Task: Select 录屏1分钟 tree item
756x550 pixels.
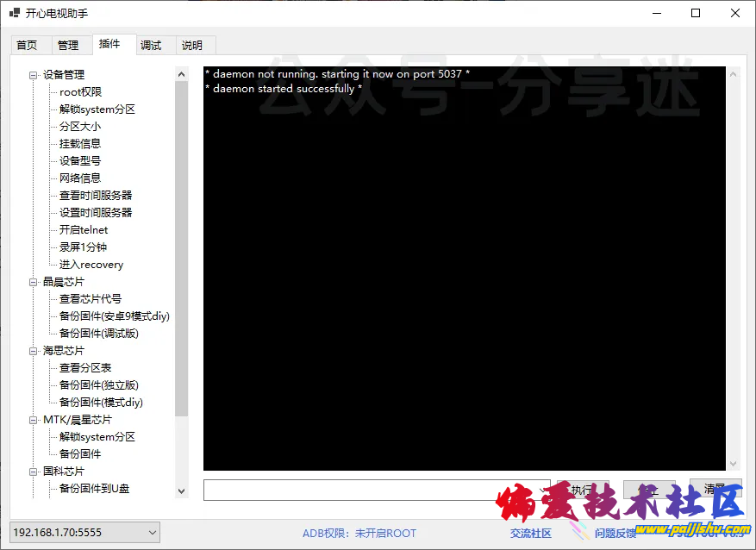Action: coord(83,247)
